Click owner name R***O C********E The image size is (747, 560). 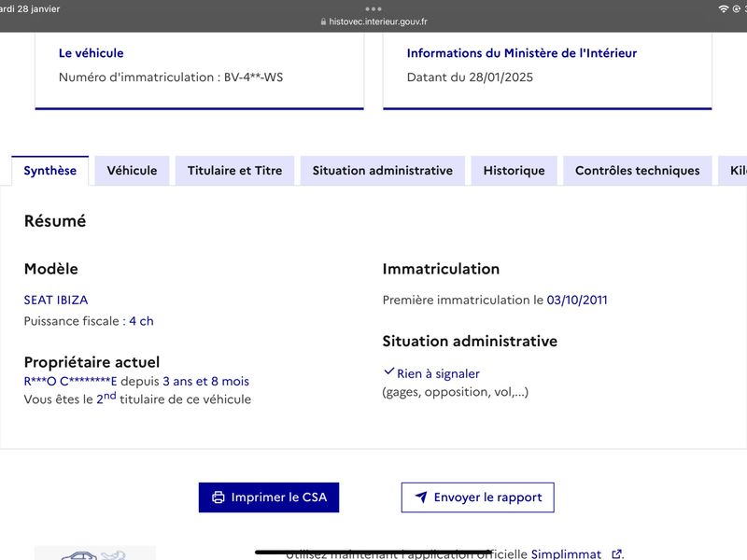tap(71, 382)
